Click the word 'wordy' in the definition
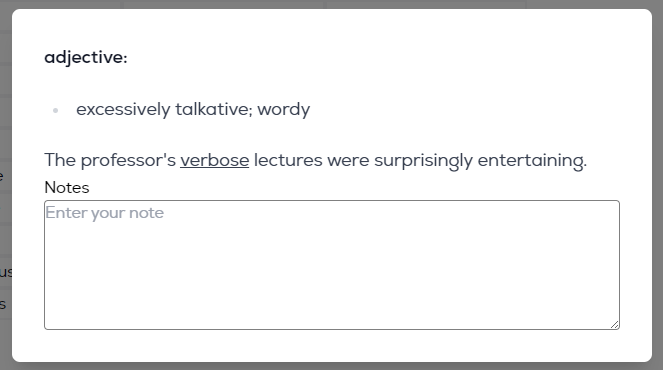Screen dimensions: 663x370 (x=284, y=110)
